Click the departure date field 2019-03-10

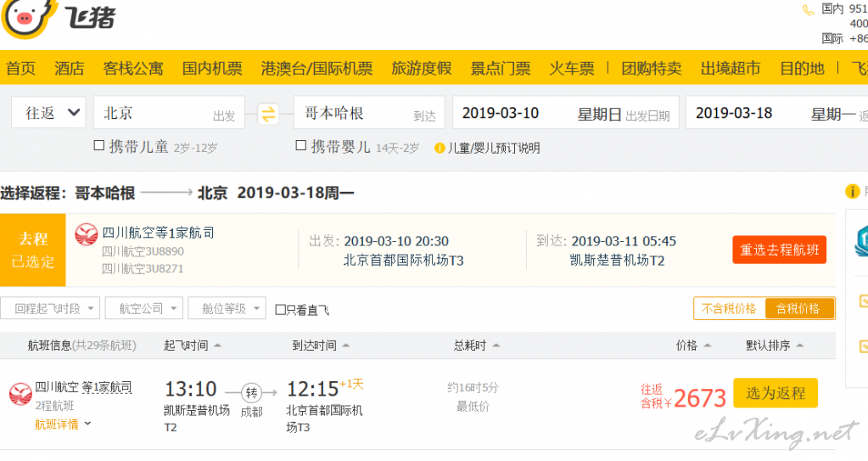pos(566,112)
